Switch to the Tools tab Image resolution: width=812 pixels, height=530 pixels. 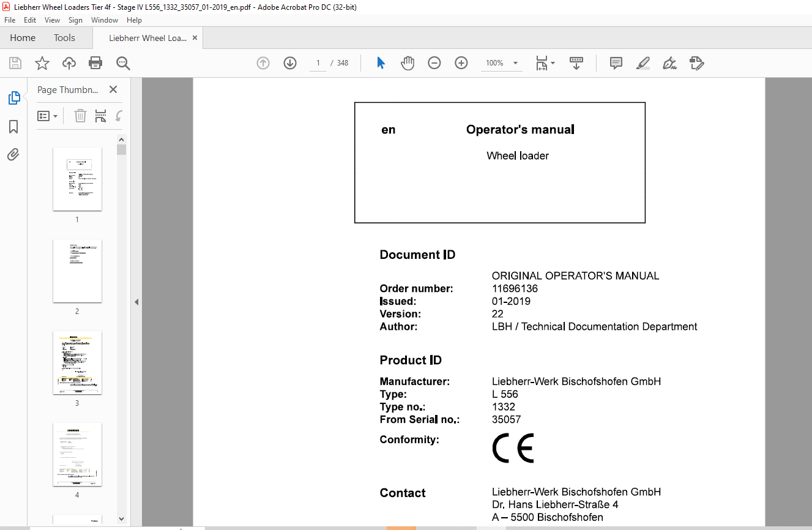(x=64, y=38)
